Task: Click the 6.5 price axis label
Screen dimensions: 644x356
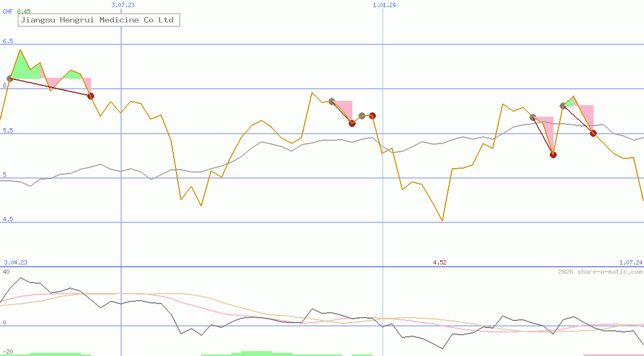Action: 8,42
